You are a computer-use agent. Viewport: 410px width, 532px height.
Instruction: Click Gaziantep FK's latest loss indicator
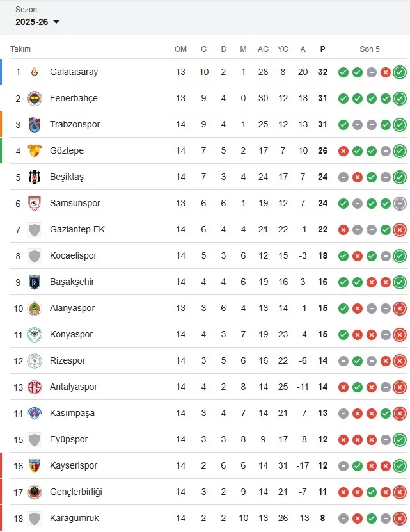[x=400, y=229]
